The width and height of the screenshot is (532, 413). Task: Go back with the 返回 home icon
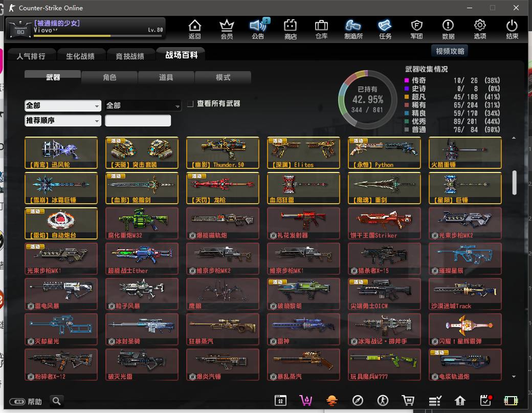click(195, 29)
